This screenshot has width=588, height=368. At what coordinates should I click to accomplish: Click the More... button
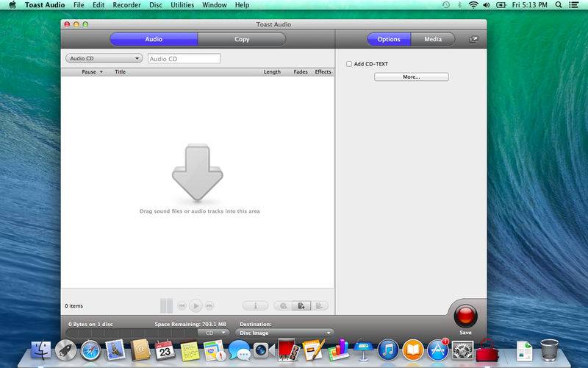pyautogui.click(x=412, y=77)
